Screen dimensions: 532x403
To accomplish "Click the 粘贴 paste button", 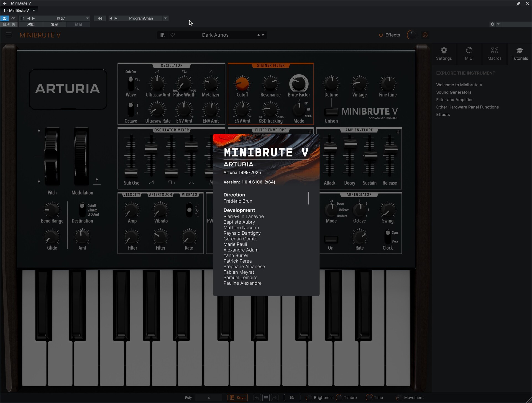I will 78,24.
